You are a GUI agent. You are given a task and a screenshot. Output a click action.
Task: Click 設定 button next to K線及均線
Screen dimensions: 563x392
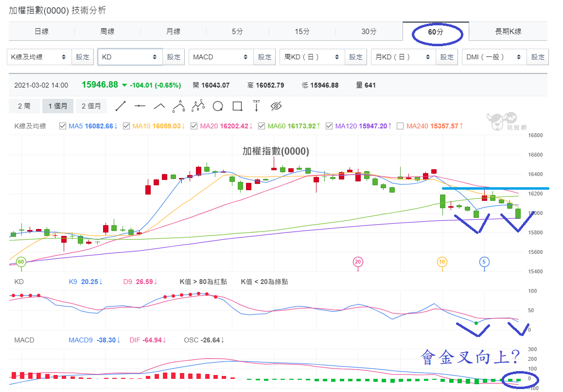tap(83, 57)
